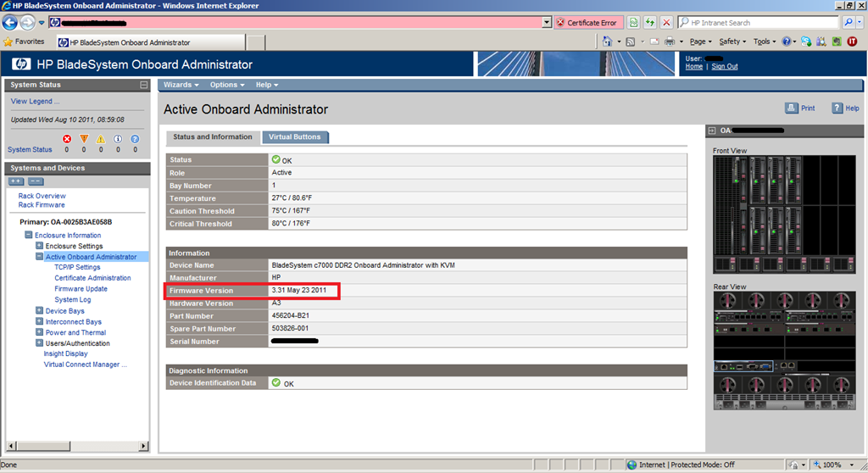
Task: Click the Compatibility View icon
Action: point(633,23)
